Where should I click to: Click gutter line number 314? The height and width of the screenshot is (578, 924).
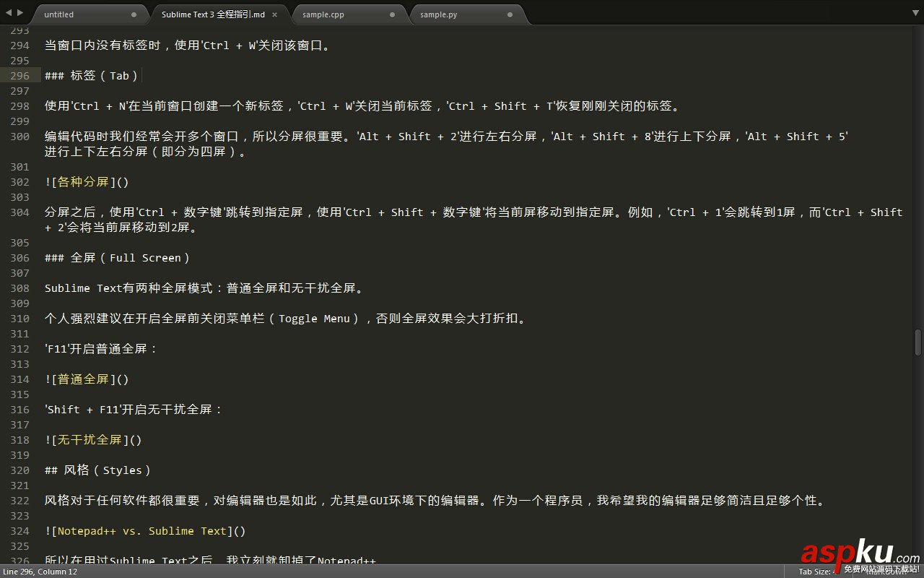pos(19,379)
